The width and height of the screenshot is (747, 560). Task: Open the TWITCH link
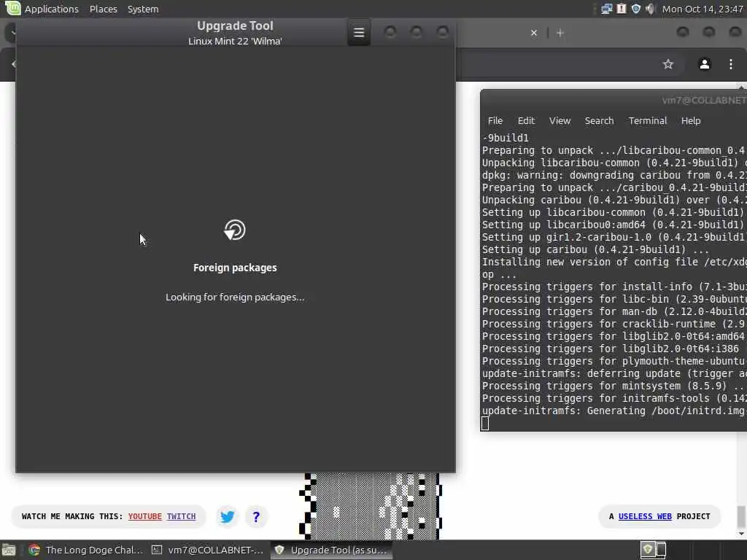point(181,516)
